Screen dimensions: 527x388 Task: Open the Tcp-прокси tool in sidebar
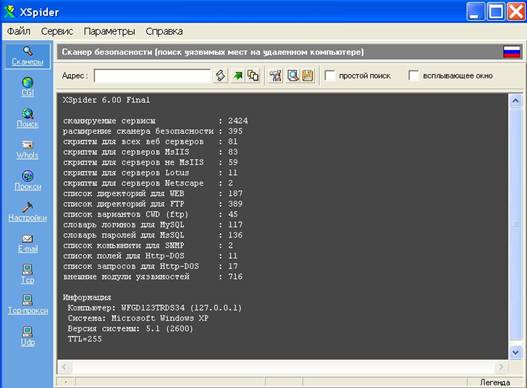(28, 305)
